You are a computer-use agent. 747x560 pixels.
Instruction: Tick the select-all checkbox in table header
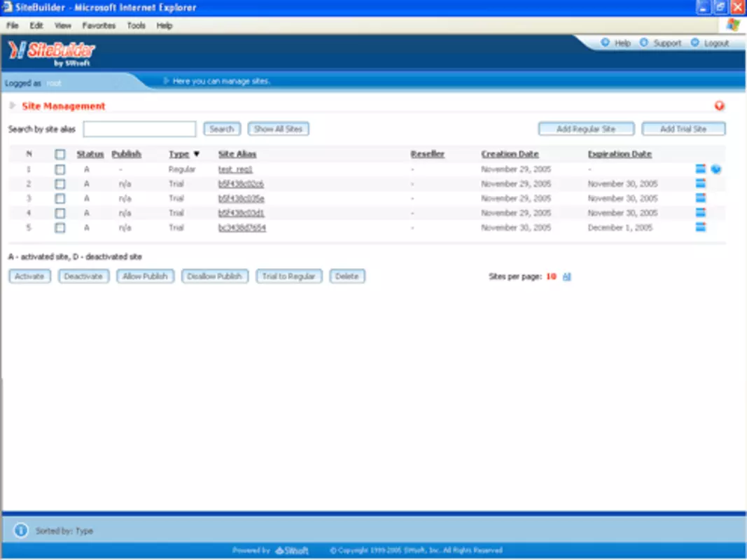pos(60,154)
